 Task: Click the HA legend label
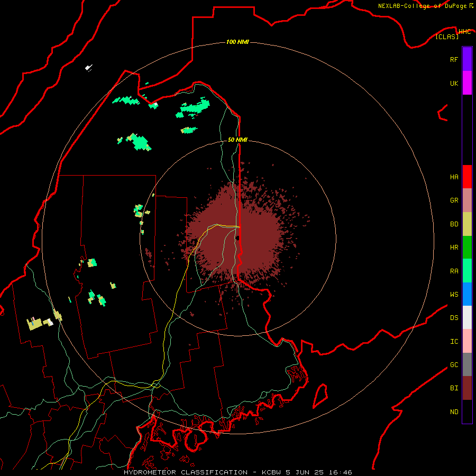(x=454, y=177)
